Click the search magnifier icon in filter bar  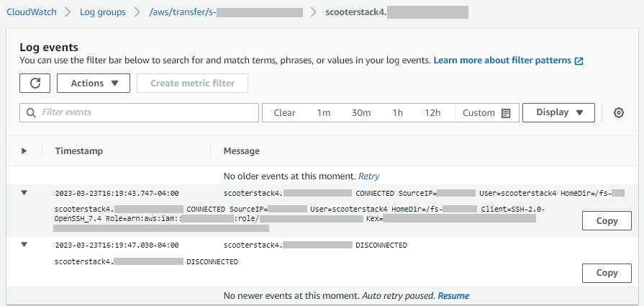pos(31,113)
